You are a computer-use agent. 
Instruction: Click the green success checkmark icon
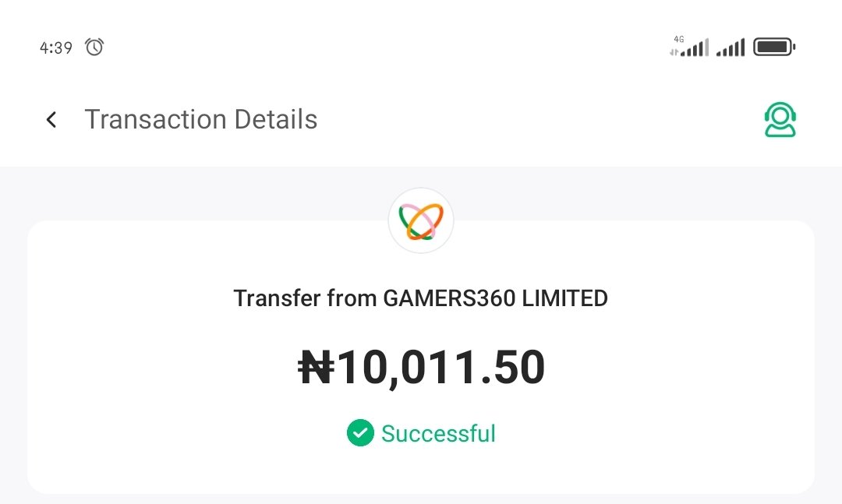[360, 432]
